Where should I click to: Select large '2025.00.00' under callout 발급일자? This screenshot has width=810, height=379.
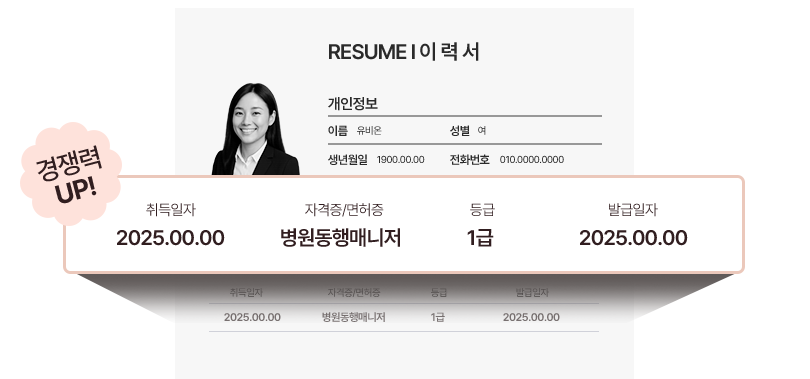pyautogui.click(x=633, y=238)
